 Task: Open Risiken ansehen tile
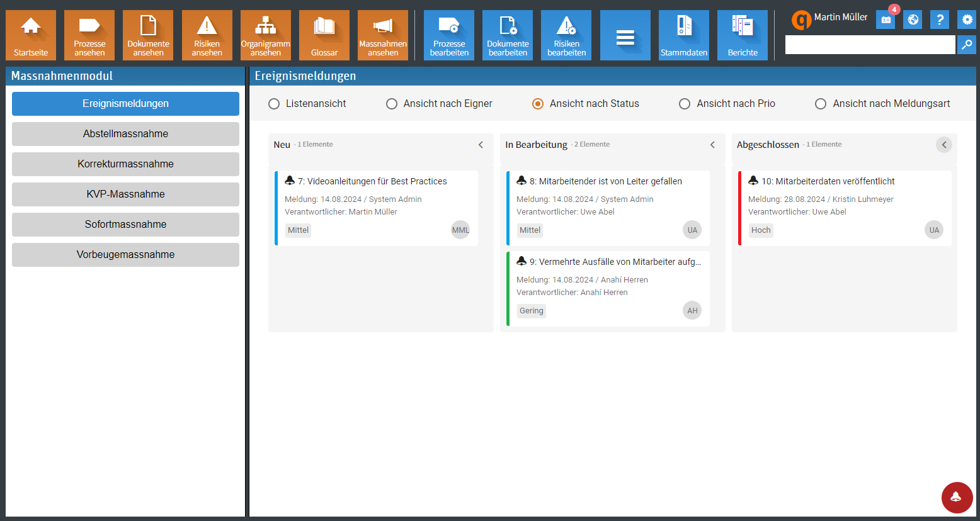coord(207,35)
